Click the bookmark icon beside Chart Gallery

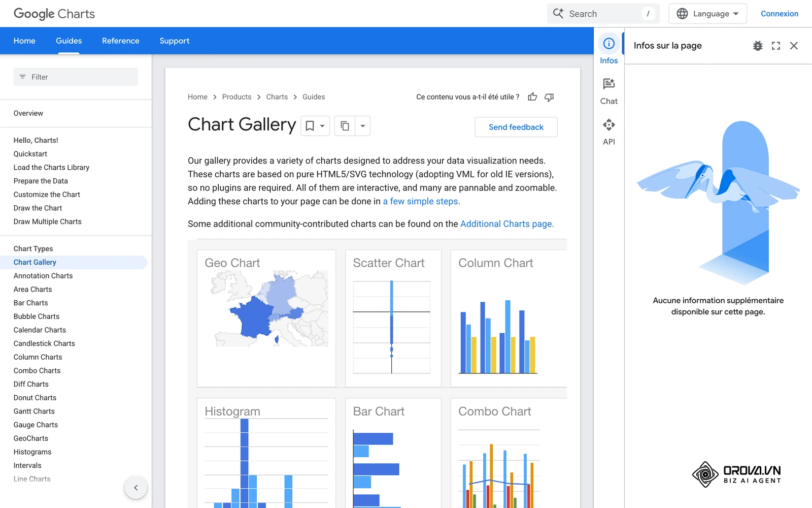point(310,126)
